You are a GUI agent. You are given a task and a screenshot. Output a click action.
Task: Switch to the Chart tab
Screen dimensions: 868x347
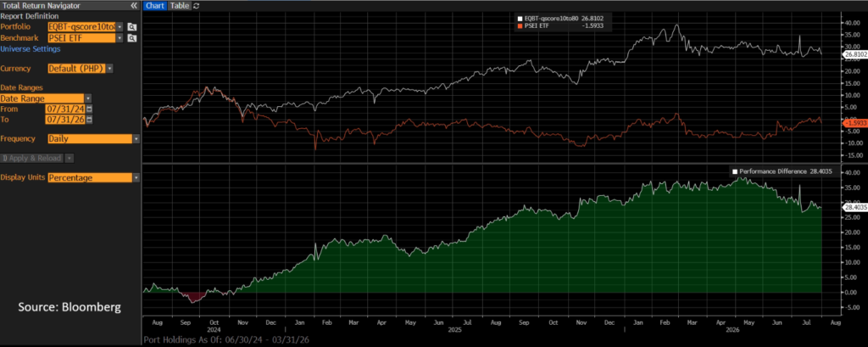(x=154, y=6)
